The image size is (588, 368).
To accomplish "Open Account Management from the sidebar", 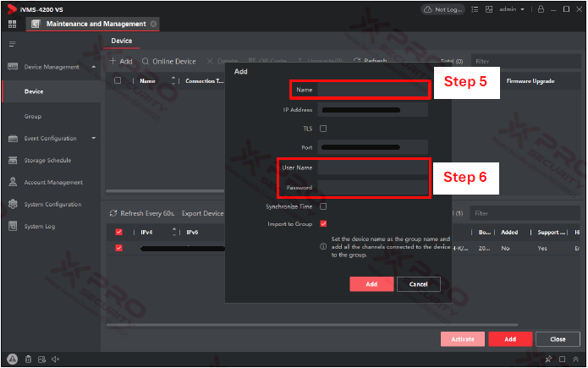I will [14, 183].
